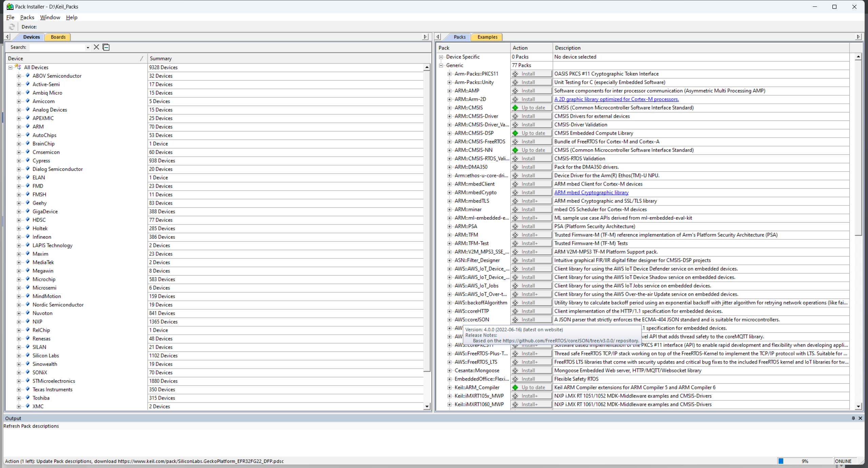868x468 pixels.
Task: Collapse the Device Specific packs group
Action: [441, 57]
